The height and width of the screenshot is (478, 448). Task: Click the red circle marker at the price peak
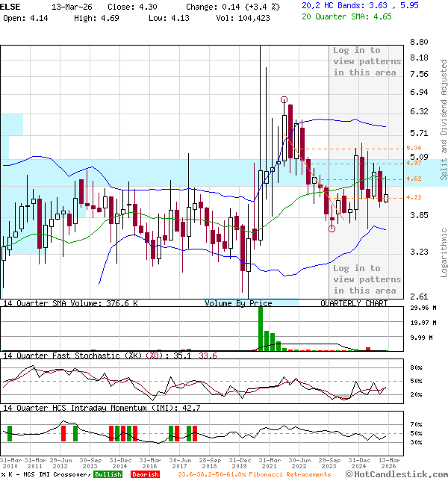[x=284, y=99]
